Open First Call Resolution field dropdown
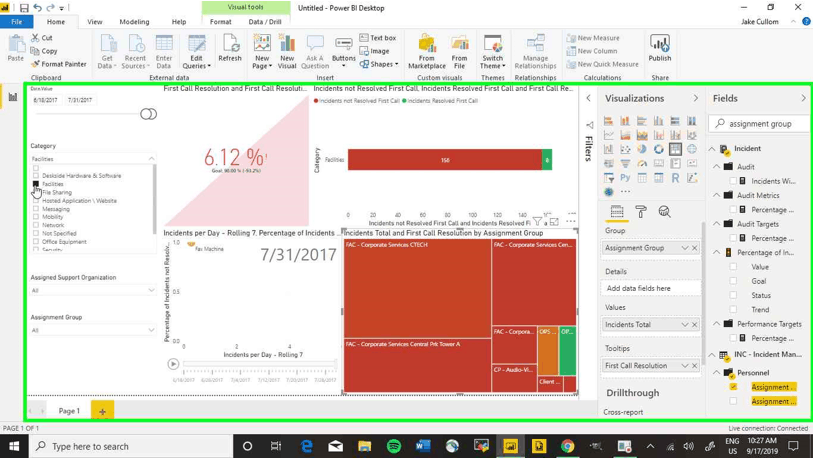815x460 pixels. 685,365
